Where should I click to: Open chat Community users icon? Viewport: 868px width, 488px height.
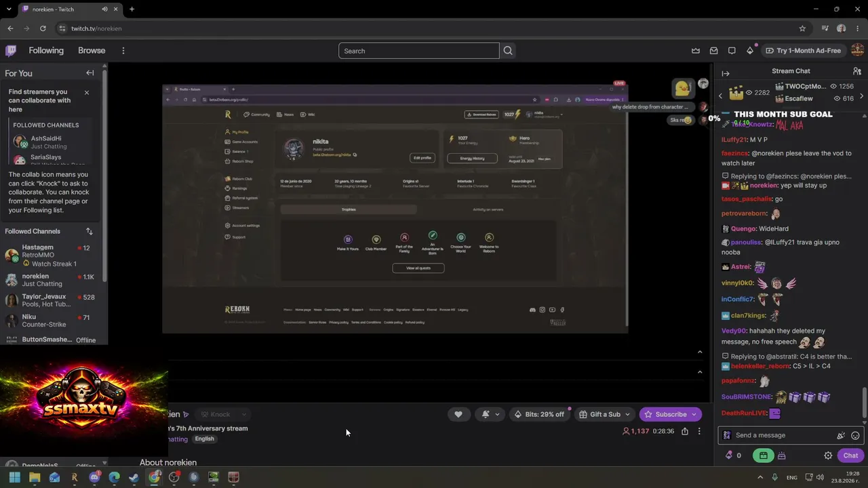point(857,71)
